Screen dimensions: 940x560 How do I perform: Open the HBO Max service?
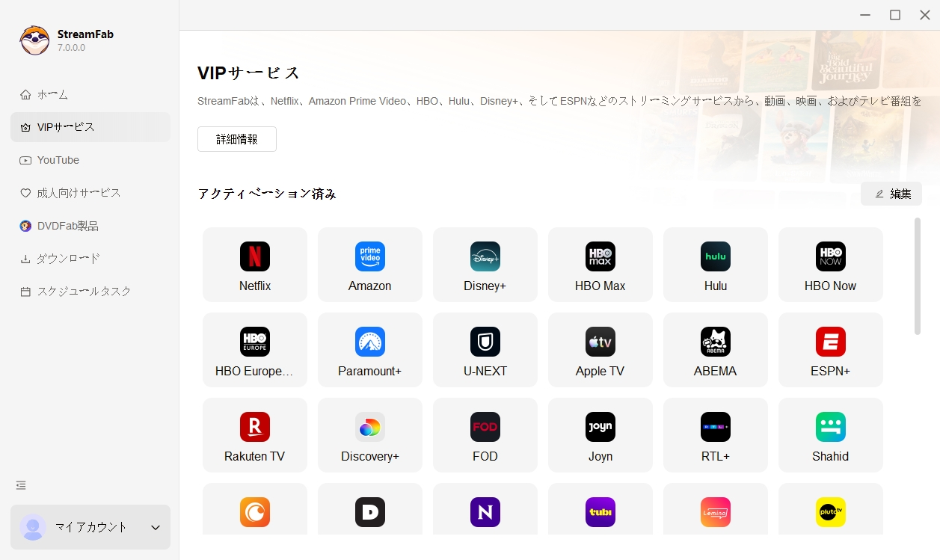pyautogui.click(x=600, y=265)
